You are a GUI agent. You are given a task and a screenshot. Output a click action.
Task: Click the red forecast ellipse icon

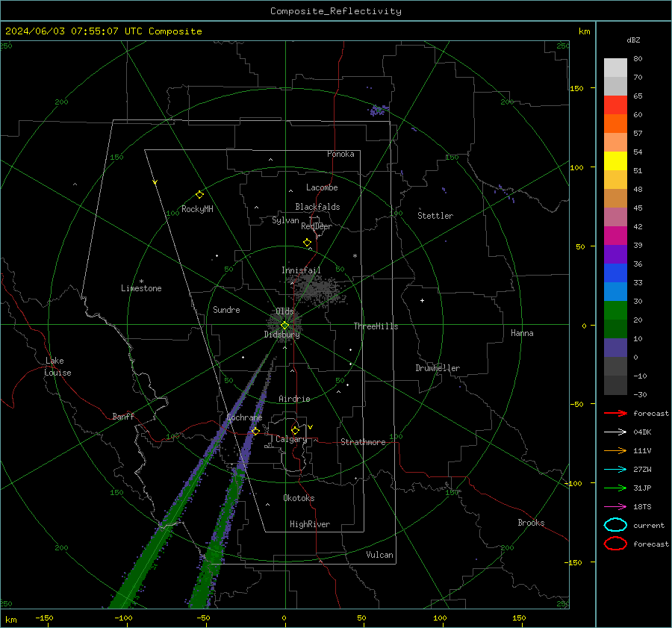[615, 544]
